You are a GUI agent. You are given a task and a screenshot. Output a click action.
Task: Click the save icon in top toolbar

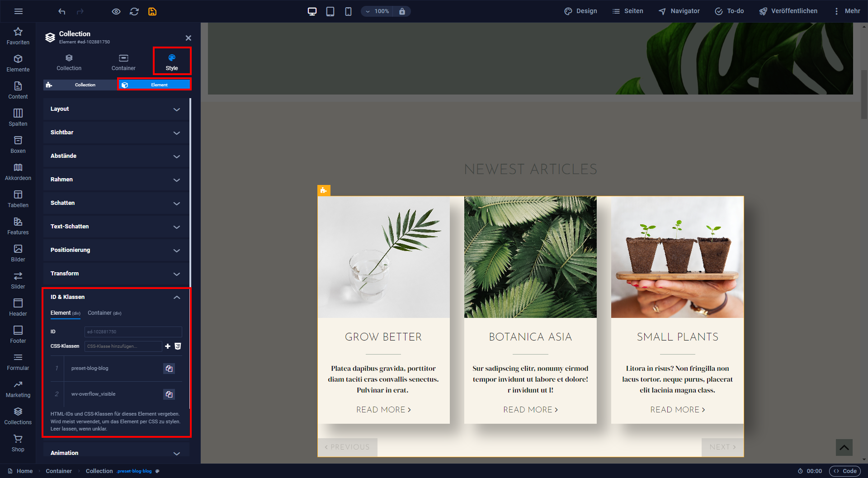point(152,11)
